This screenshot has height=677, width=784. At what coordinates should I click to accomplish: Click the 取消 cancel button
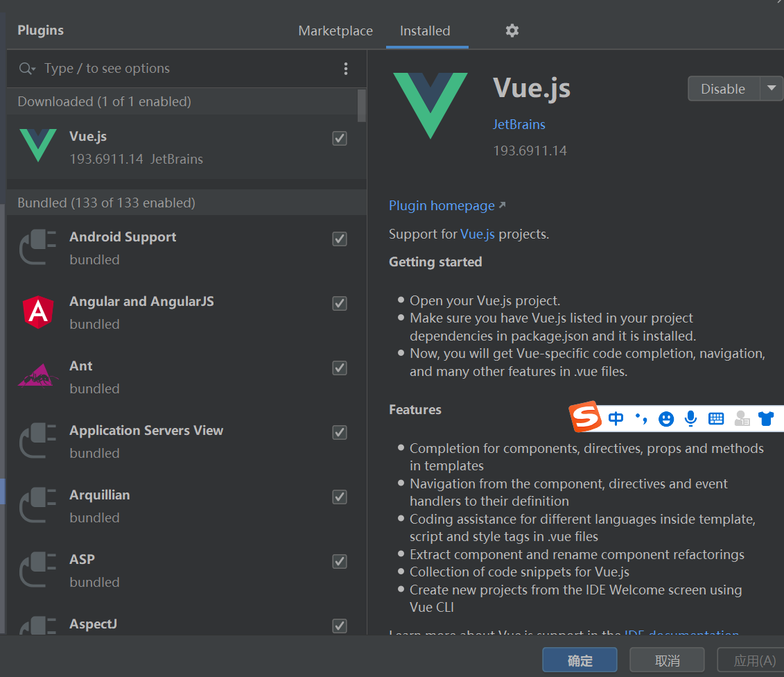click(667, 660)
